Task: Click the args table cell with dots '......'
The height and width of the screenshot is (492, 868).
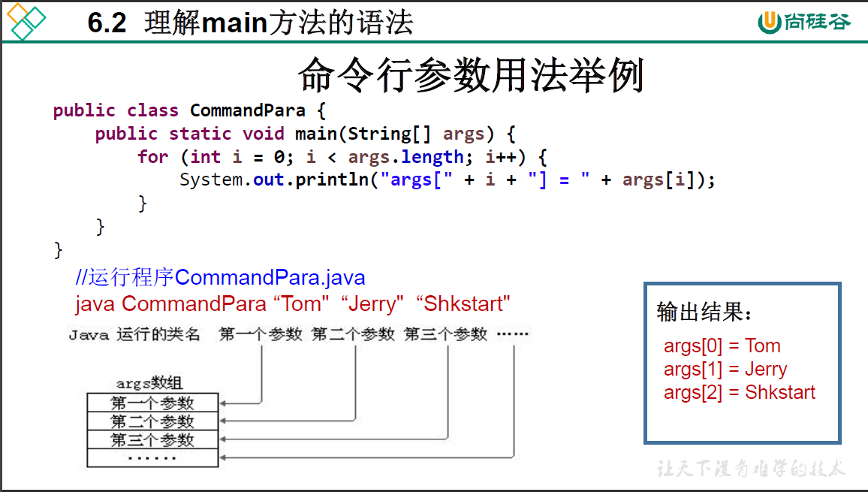Action: (152, 457)
